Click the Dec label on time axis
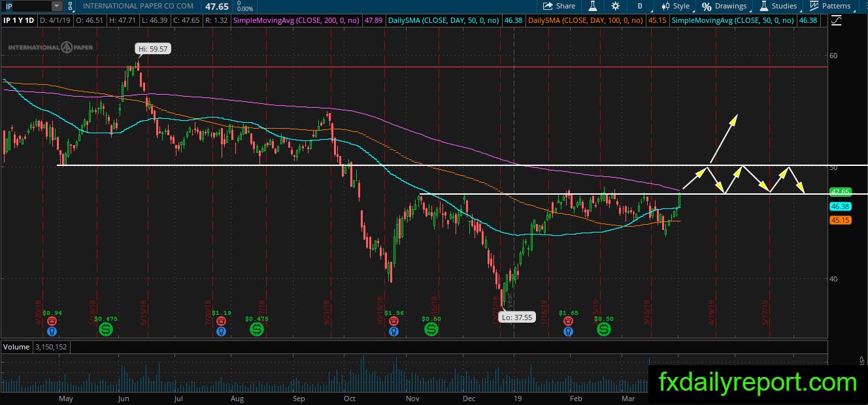This screenshot has width=868, height=405. pos(468,398)
